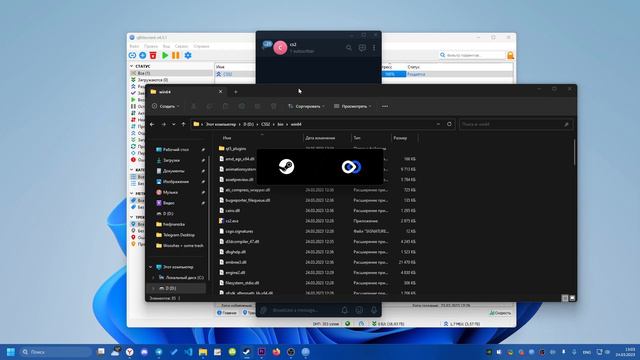This screenshot has height=360, width=640.
Task: Open Telegram Desktop folder in sidebar
Action: pos(178,235)
